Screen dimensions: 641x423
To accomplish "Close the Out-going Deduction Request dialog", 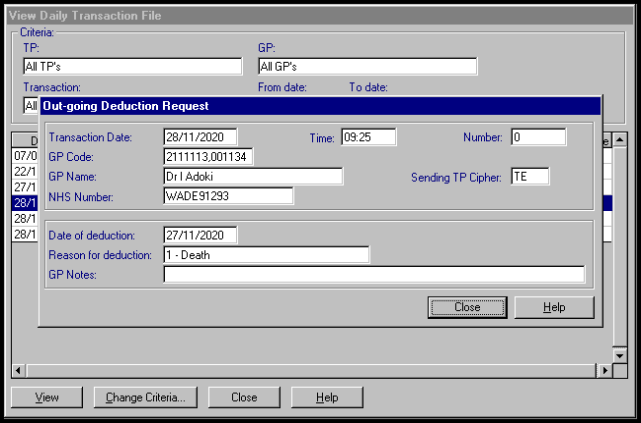I will point(467,307).
